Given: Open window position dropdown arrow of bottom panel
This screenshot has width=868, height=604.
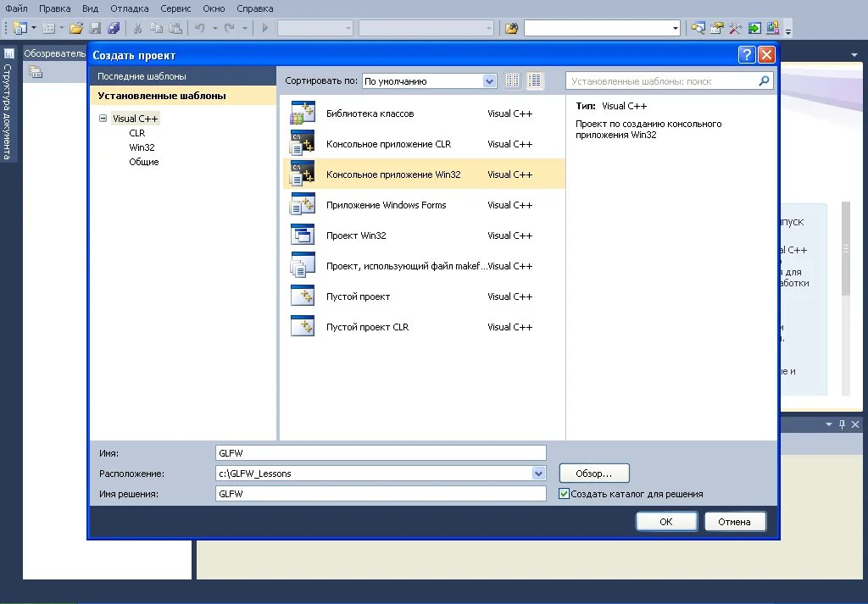Looking at the screenshot, I should (829, 424).
